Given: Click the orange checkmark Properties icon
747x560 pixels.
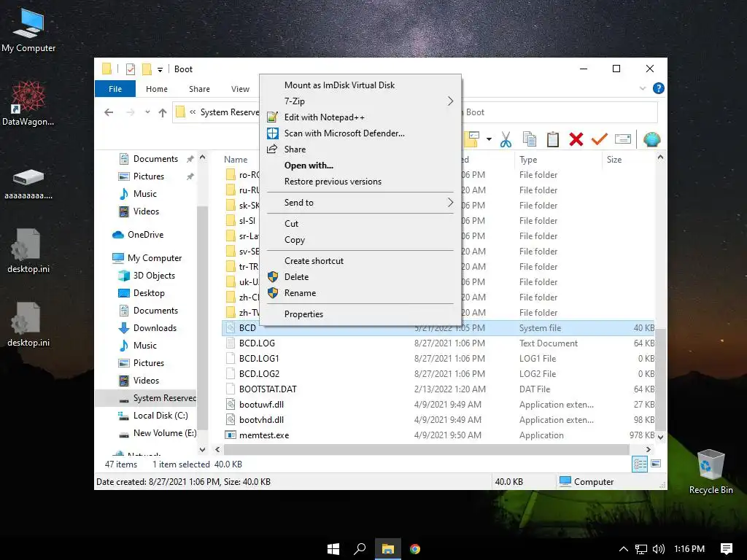Looking at the screenshot, I should tap(600, 139).
